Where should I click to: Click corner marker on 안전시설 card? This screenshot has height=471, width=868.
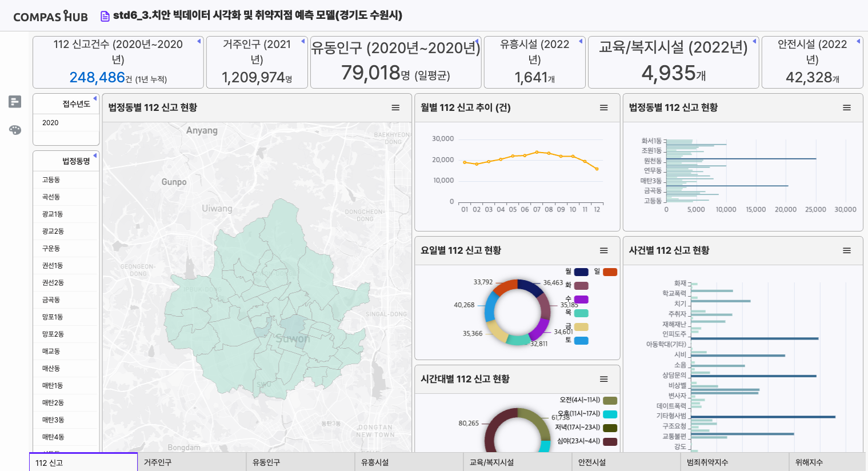pyautogui.click(x=859, y=41)
